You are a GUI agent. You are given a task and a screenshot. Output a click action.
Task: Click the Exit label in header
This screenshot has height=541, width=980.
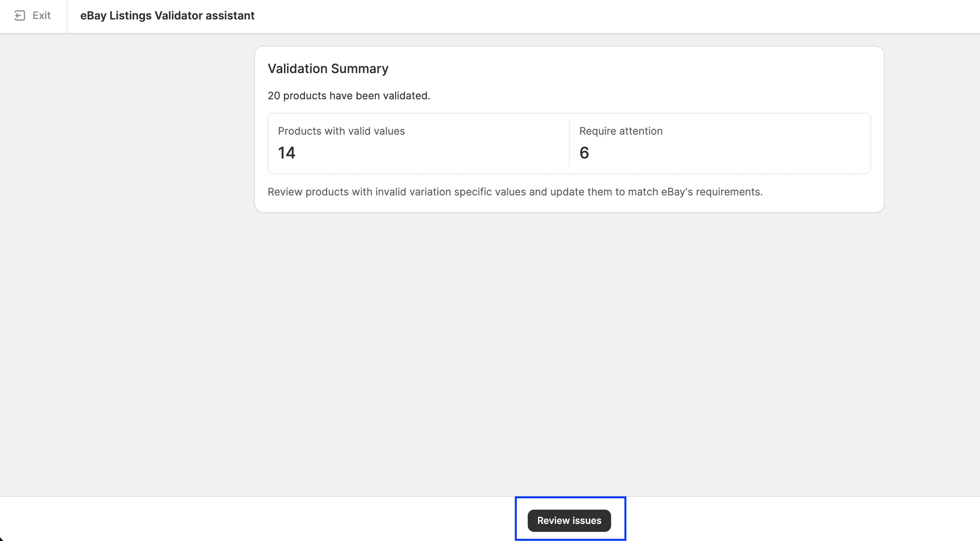coord(41,15)
